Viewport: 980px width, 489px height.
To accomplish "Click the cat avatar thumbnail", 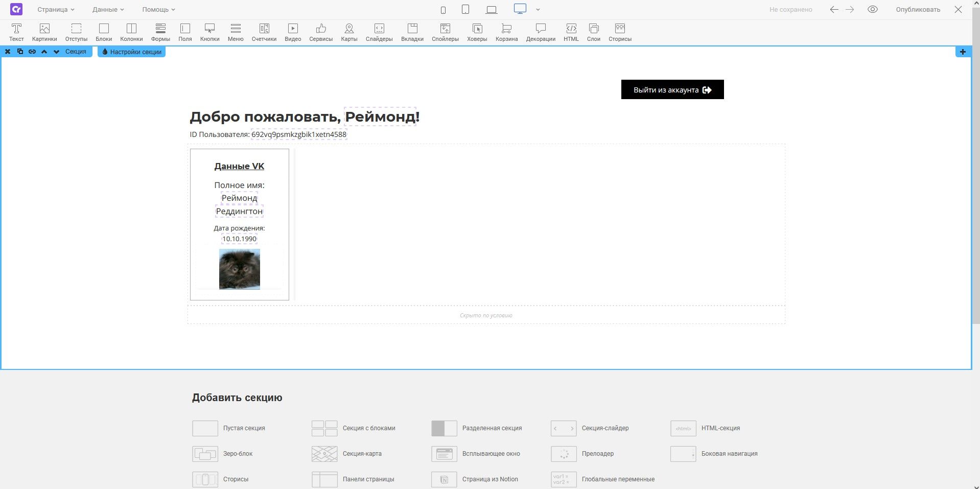I will (239, 269).
